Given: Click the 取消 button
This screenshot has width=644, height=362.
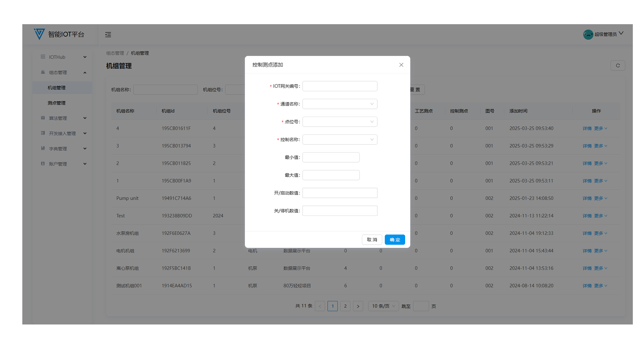Looking at the screenshot, I should click(x=372, y=240).
